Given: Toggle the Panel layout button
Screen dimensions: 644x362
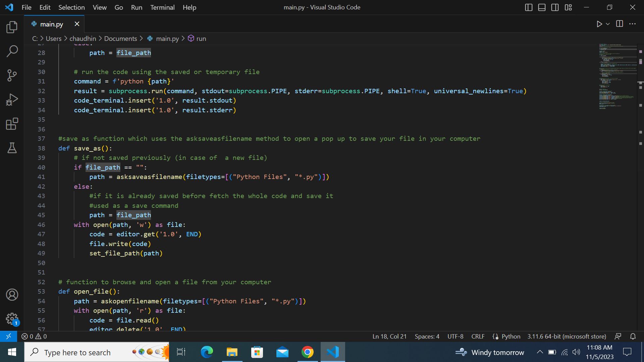Looking at the screenshot, I should [542, 7].
